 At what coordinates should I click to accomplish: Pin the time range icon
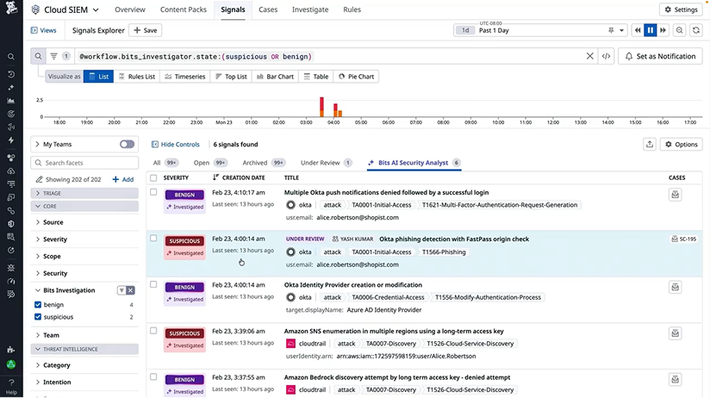[611, 30]
